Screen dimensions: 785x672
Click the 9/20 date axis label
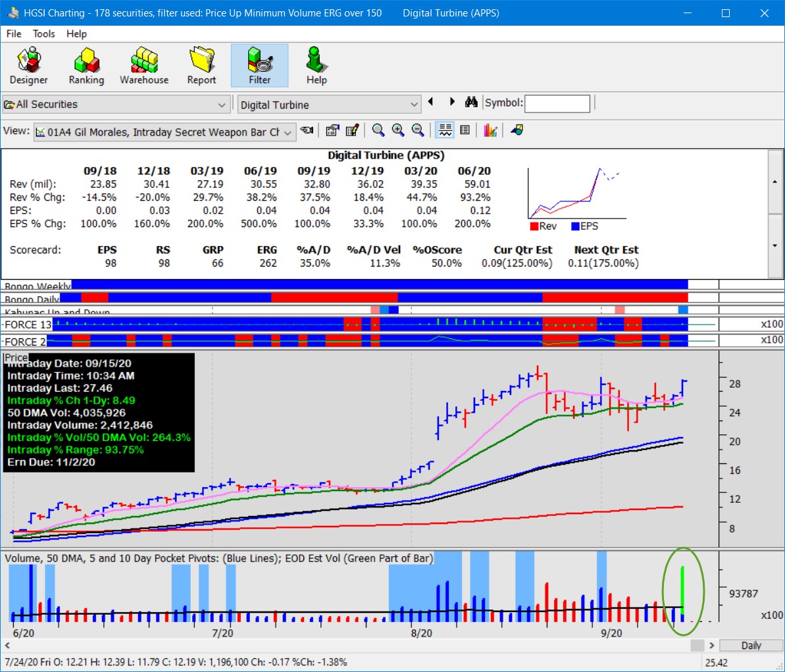(x=611, y=633)
